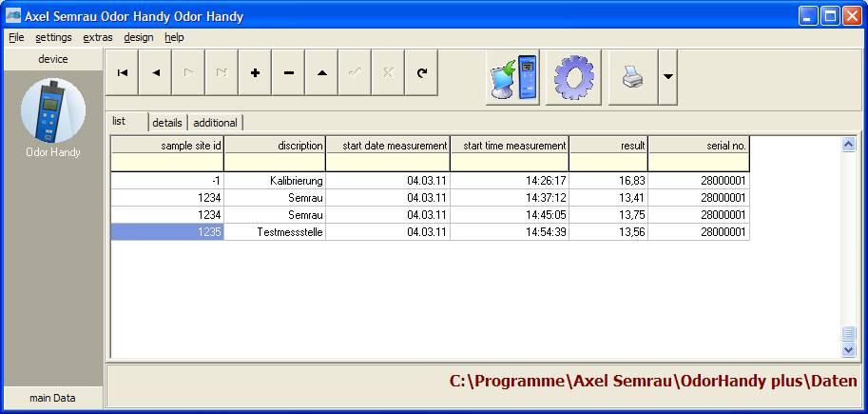
Task: Select result value 13,75
Action: click(608, 215)
